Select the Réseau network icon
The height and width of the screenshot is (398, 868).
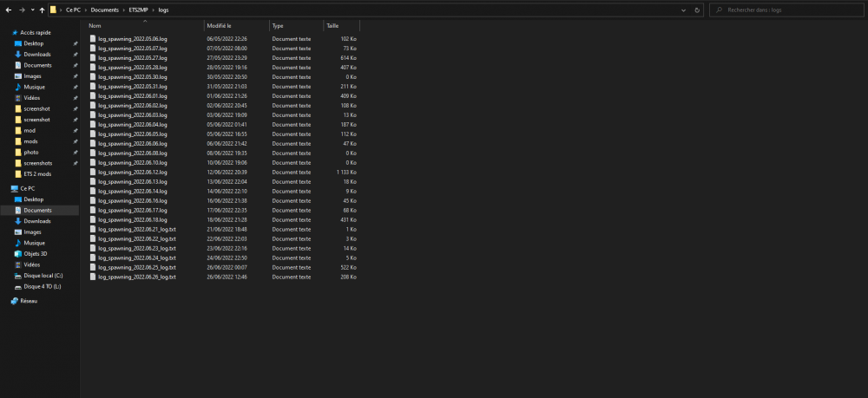click(15, 301)
